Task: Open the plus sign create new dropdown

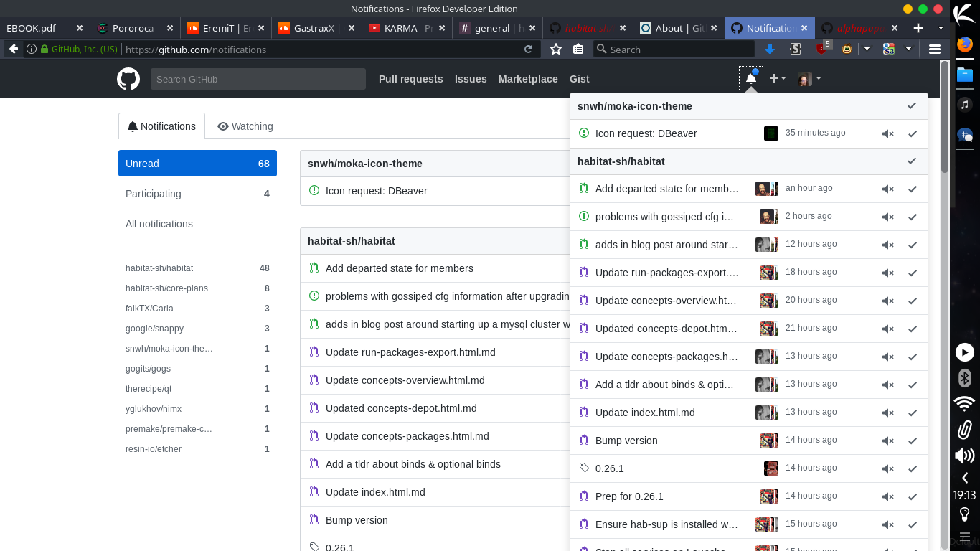Action: click(777, 78)
